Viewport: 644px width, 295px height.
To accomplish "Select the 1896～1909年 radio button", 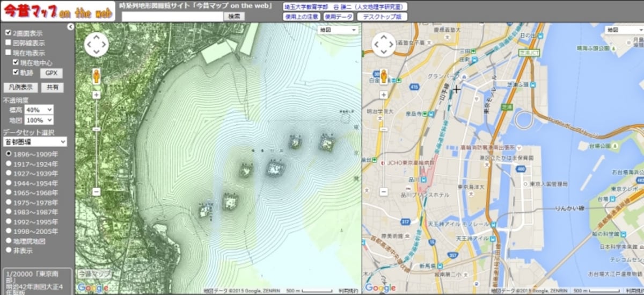I will coord(8,154).
